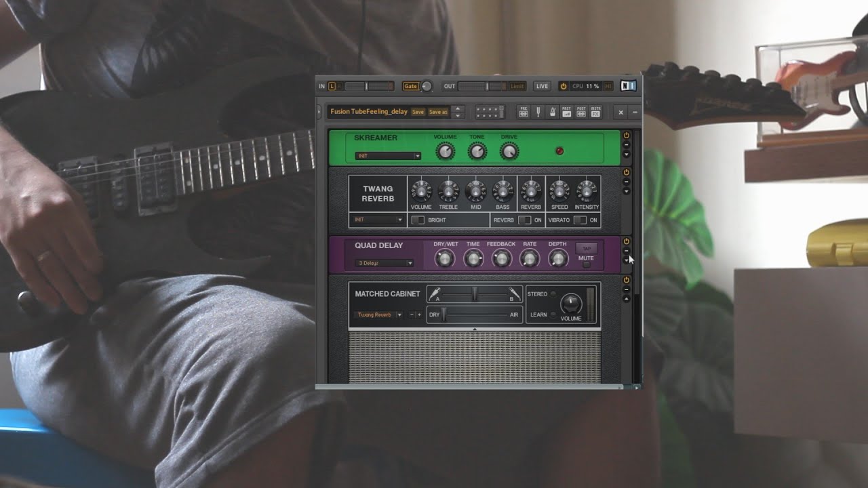Toggle the Twang Reverb power button
This screenshot has width=868, height=488.
pos(626,172)
